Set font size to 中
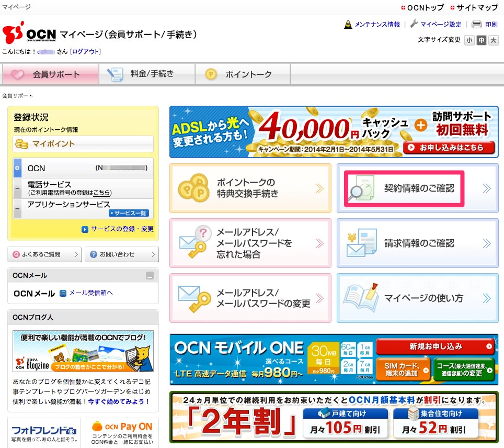The width and height of the screenshot is (504, 448). 481,40
